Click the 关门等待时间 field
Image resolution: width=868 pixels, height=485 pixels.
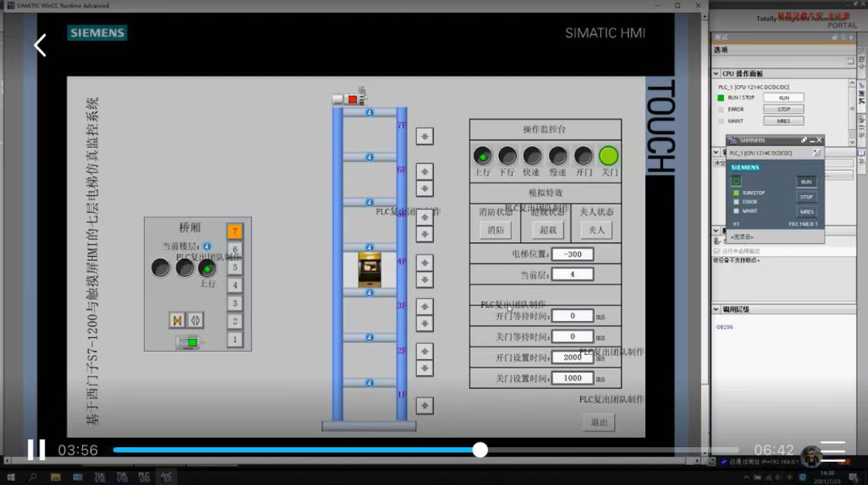[572, 336]
